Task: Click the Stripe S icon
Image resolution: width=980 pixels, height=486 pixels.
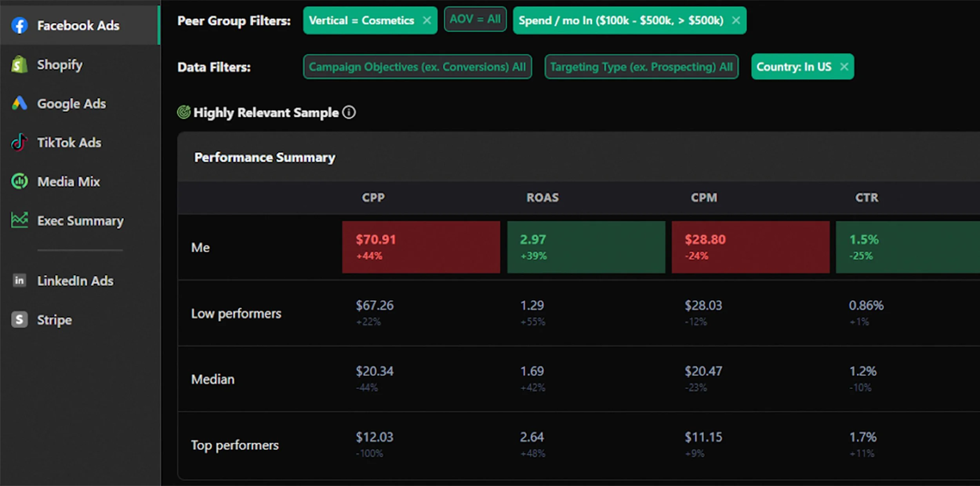Action: point(19,320)
